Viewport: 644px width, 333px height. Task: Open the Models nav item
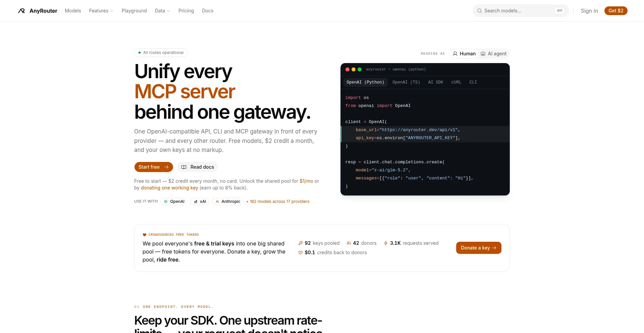click(x=73, y=11)
